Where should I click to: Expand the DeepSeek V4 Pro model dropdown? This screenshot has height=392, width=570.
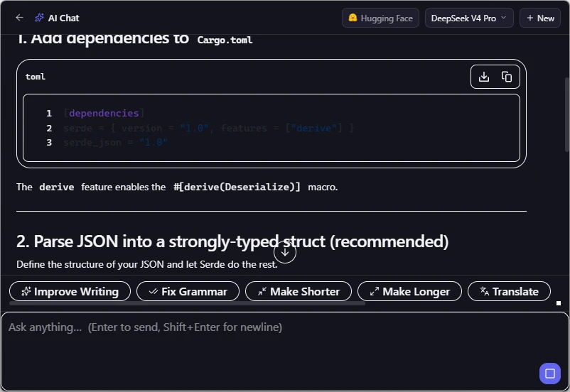[x=469, y=18]
